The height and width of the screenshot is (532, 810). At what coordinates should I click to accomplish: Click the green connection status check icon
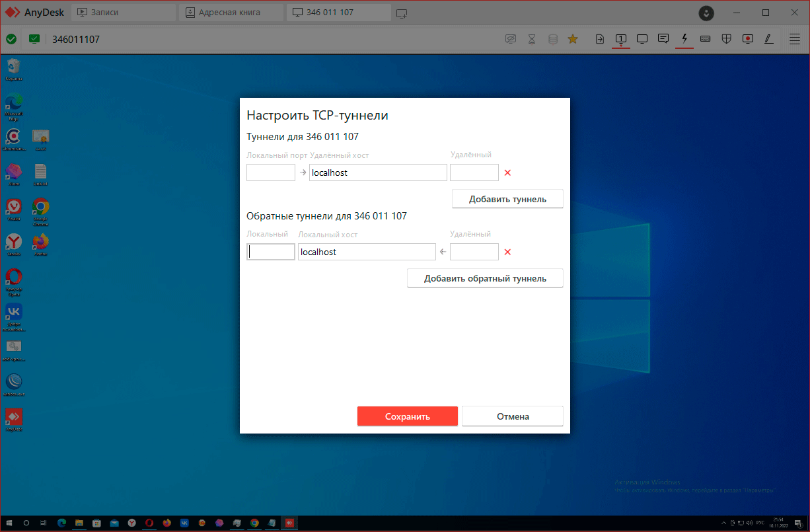click(x=11, y=39)
